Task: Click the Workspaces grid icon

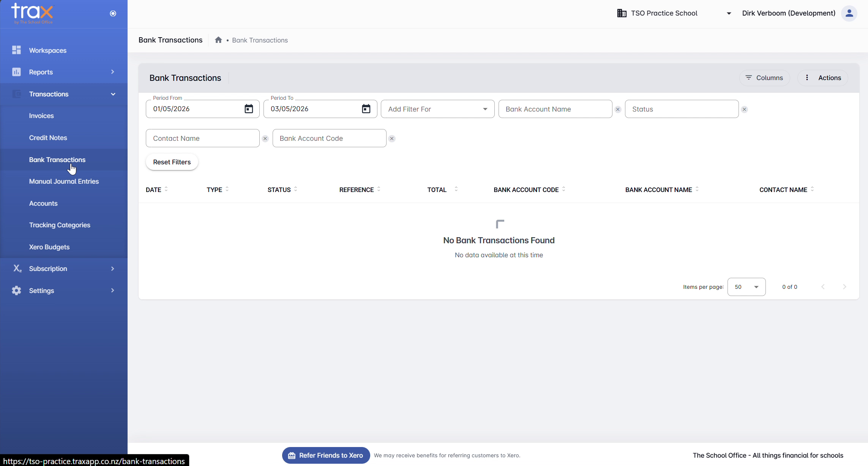Action: pyautogui.click(x=16, y=50)
